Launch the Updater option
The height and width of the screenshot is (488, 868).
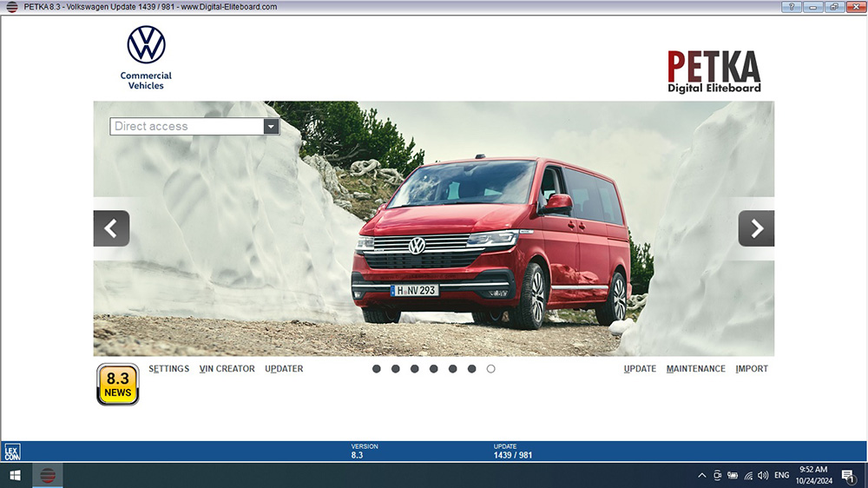pyautogui.click(x=284, y=369)
